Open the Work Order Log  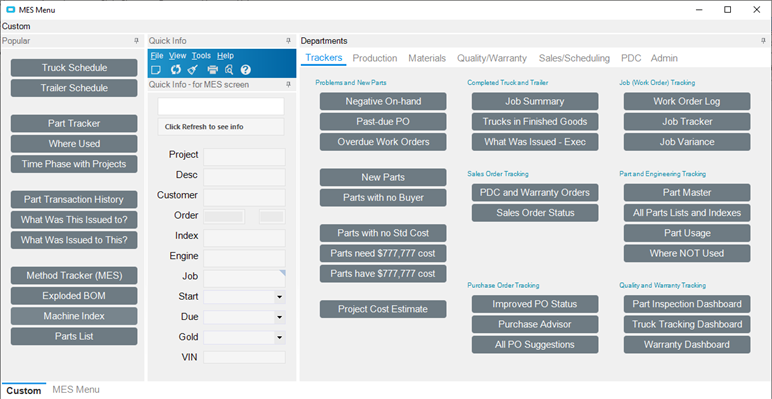(x=687, y=101)
